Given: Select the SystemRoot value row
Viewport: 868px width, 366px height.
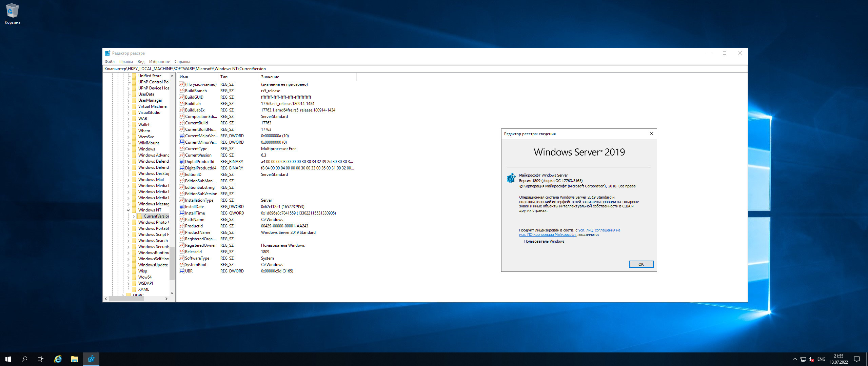Looking at the screenshot, I should [x=267, y=265].
